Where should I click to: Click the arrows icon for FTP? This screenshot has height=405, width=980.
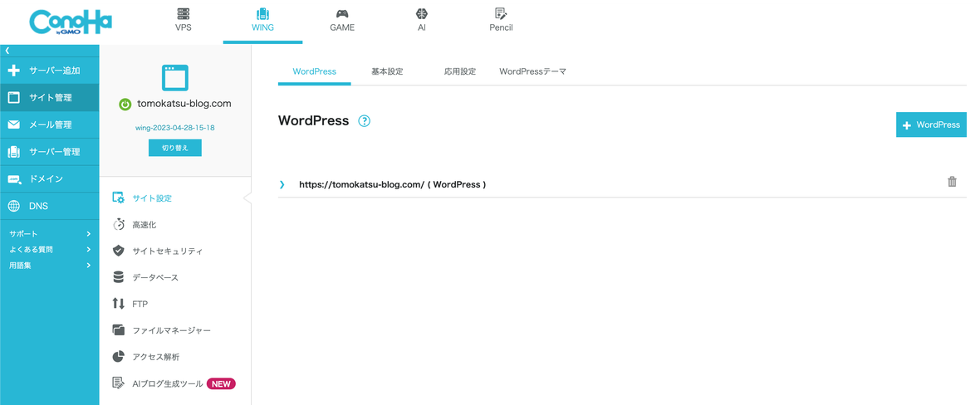coord(118,304)
